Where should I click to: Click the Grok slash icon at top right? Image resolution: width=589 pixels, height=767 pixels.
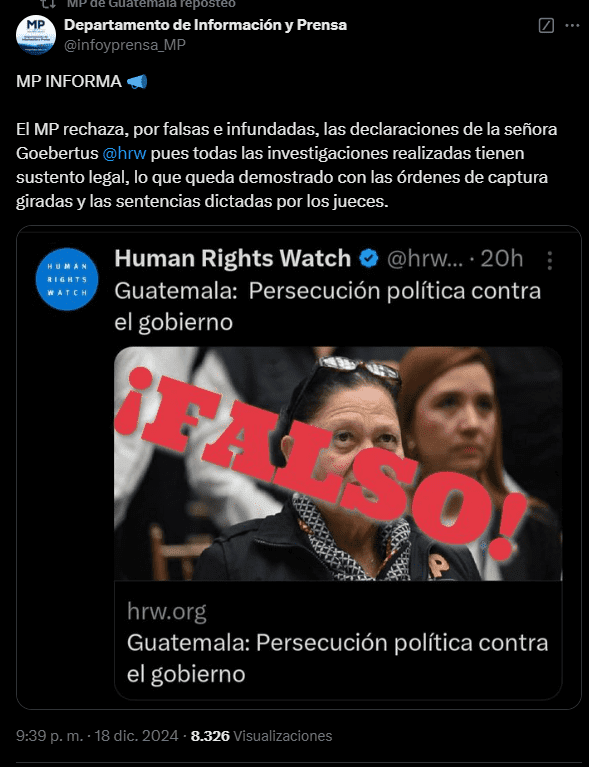click(546, 25)
